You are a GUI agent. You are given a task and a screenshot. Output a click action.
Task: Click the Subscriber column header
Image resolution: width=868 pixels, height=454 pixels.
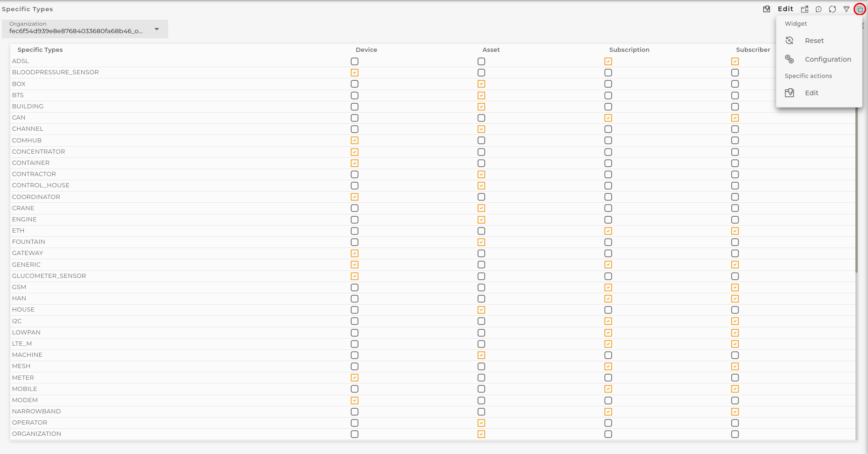point(753,50)
